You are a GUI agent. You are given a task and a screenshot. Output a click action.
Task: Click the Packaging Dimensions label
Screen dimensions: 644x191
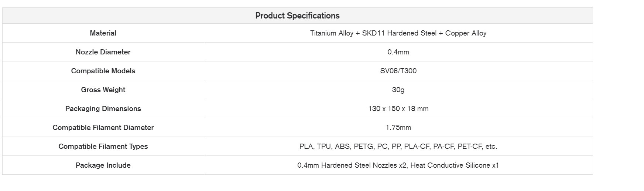pyautogui.click(x=103, y=109)
